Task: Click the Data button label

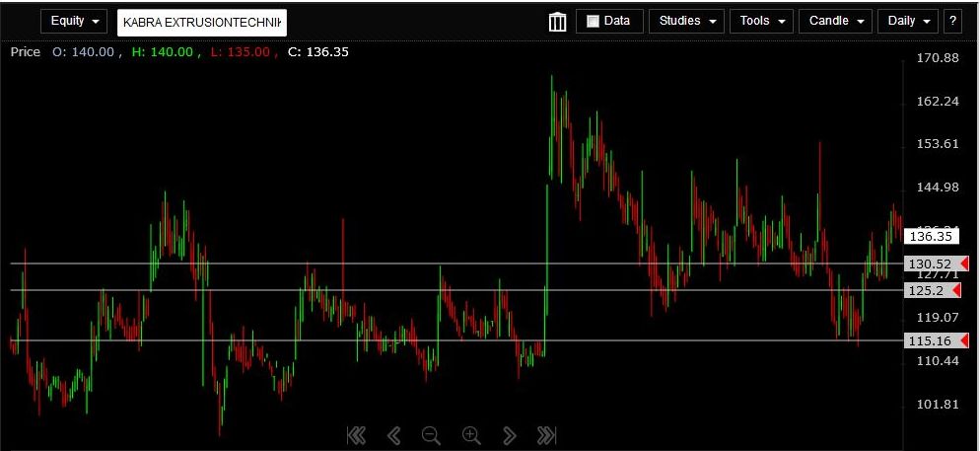Action: pos(617,21)
